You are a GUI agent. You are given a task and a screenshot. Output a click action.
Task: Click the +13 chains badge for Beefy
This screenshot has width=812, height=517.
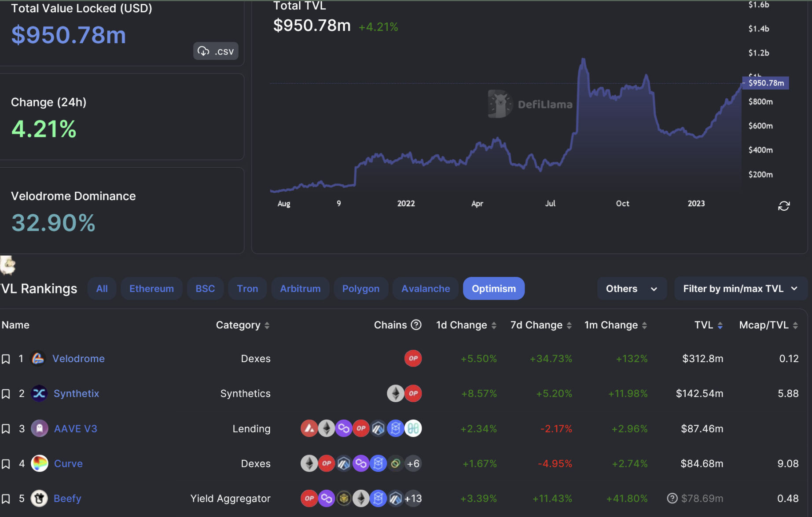point(413,499)
